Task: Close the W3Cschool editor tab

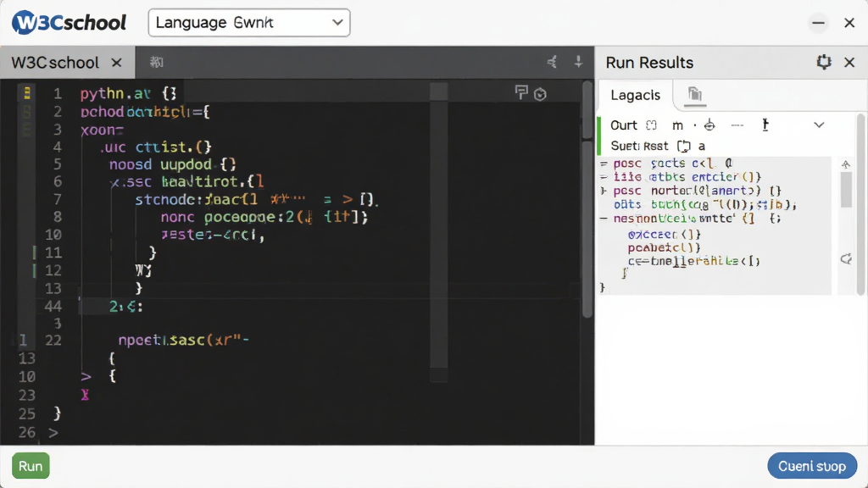Action: [116, 63]
